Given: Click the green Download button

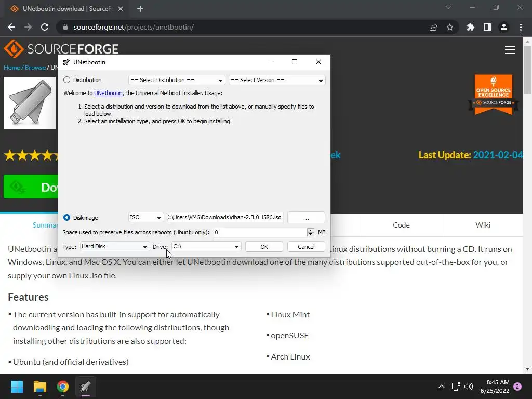Looking at the screenshot, I should [x=31, y=187].
